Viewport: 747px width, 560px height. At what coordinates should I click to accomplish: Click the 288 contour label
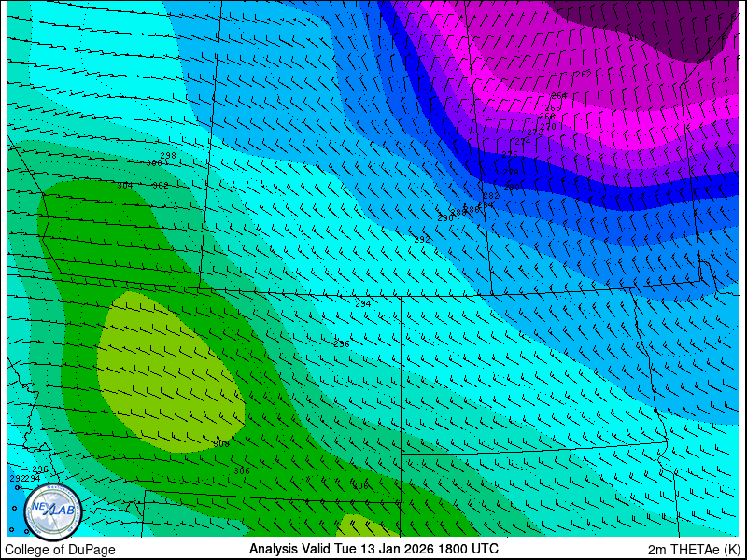click(458, 213)
